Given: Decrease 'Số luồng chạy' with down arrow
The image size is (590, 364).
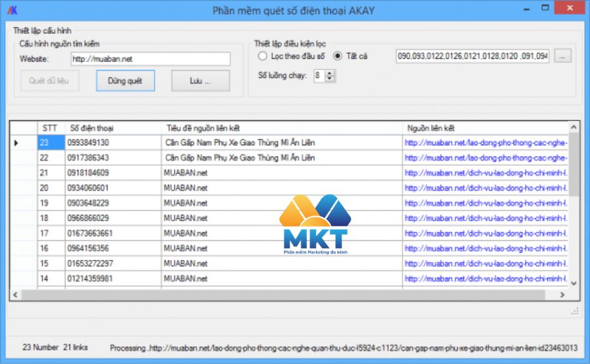Looking at the screenshot, I should 330,79.
